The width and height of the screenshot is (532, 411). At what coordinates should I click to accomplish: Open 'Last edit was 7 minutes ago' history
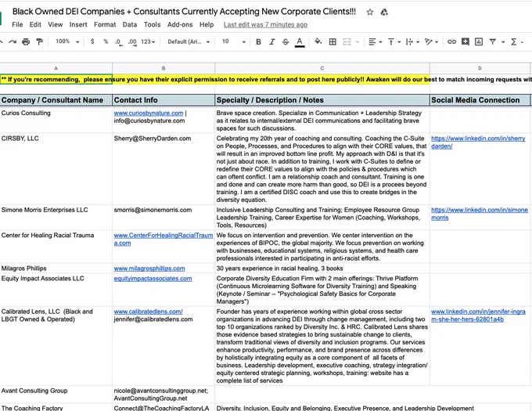tap(265, 24)
